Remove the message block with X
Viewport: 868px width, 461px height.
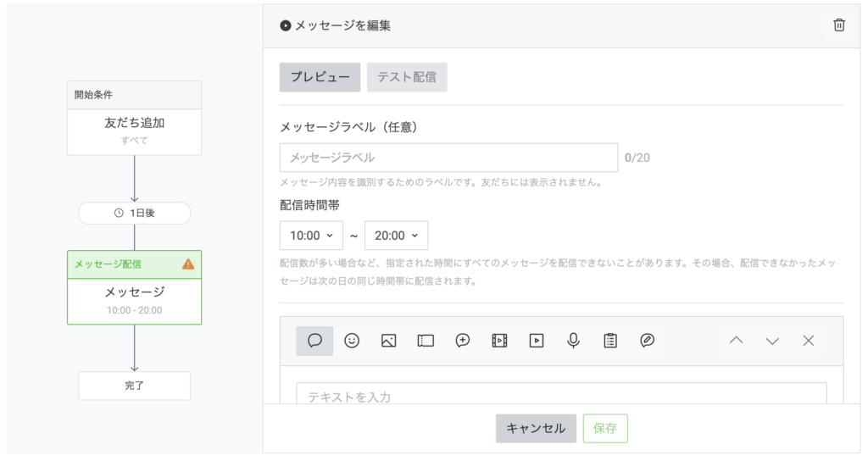809,341
